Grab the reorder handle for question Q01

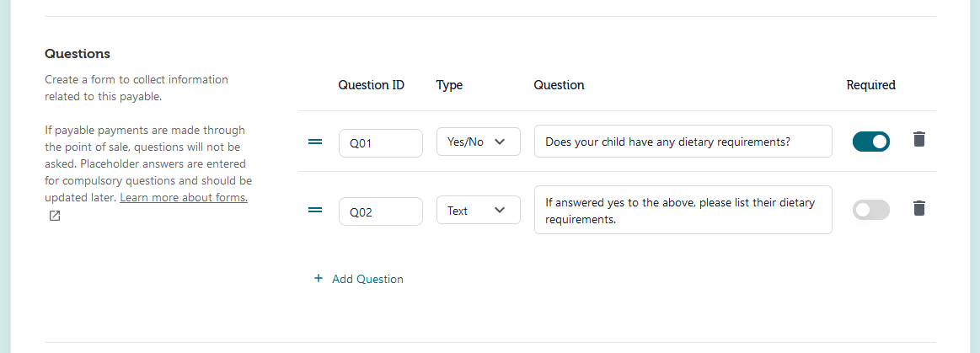coord(316,142)
